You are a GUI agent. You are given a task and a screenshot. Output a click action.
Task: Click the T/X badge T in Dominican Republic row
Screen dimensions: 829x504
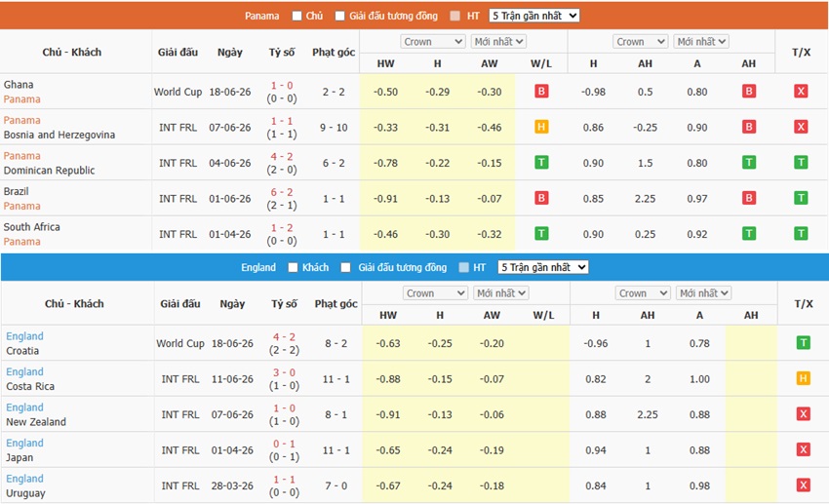pyautogui.click(x=801, y=162)
